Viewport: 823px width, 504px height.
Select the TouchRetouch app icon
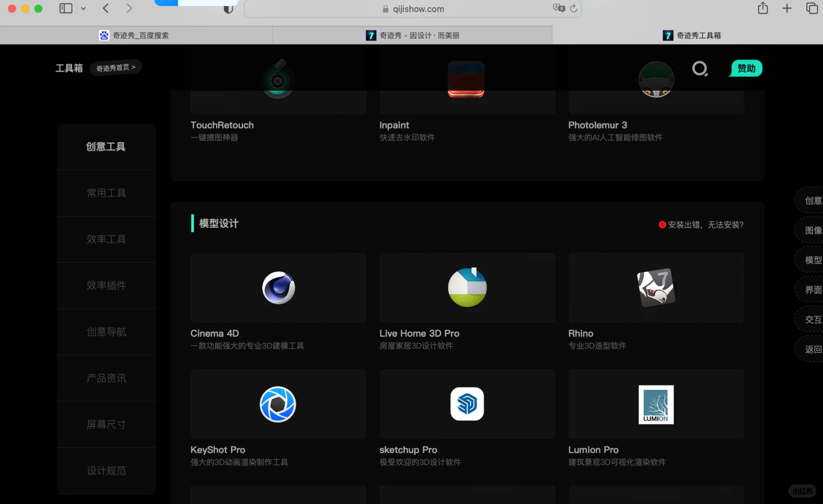[278, 79]
